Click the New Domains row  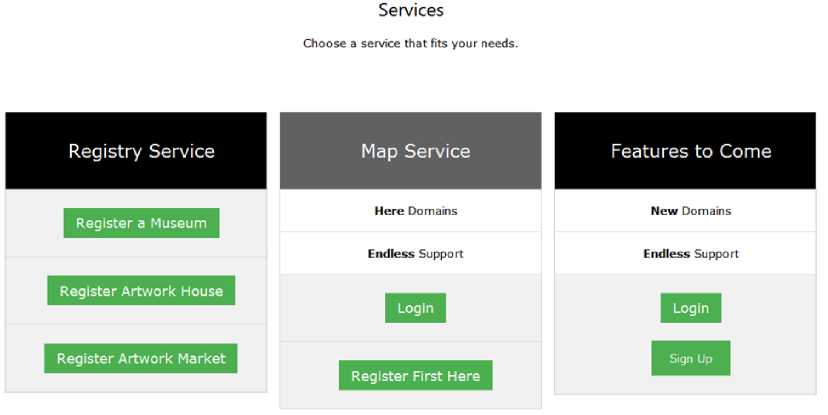pos(690,211)
